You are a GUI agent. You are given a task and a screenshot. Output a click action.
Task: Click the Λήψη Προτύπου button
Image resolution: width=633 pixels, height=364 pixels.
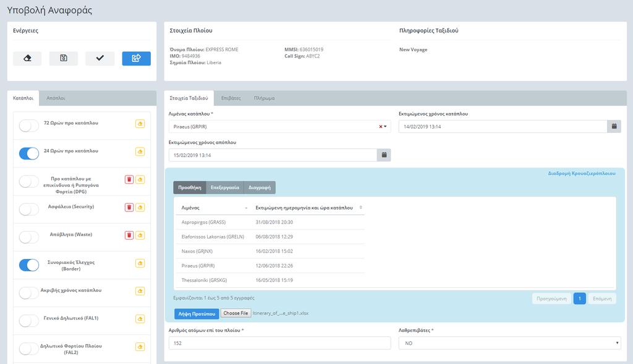[x=197, y=313]
